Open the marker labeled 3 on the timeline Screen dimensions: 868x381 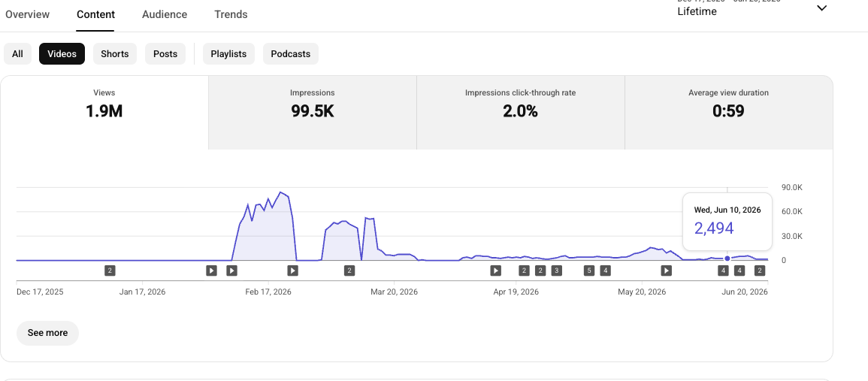point(556,271)
